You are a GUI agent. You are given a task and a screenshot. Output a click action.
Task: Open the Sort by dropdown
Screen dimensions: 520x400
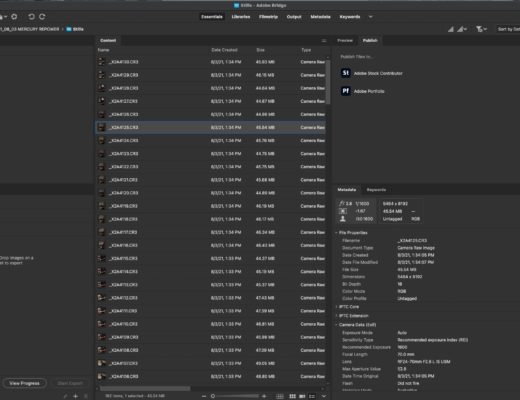[x=508, y=29]
